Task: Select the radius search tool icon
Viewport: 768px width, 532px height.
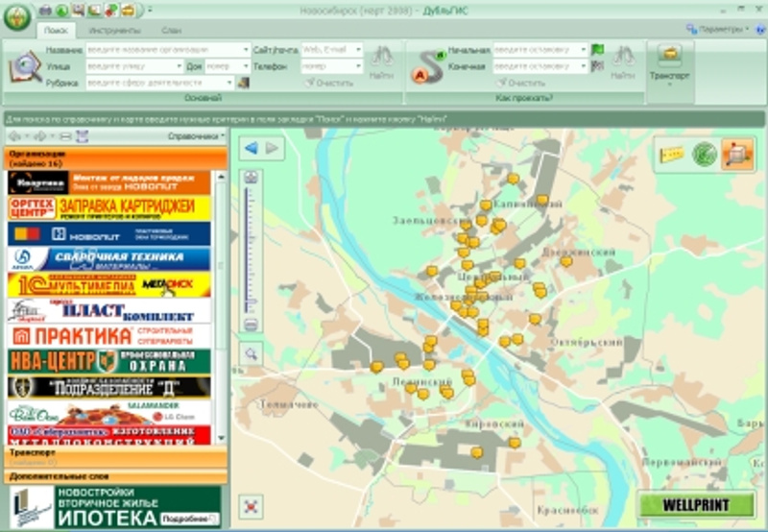Action: pyautogui.click(x=706, y=155)
